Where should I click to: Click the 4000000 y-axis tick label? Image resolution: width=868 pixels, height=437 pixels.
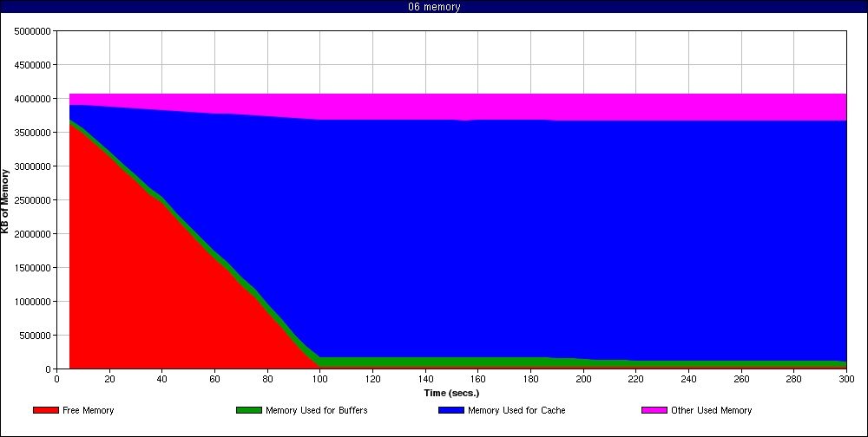pos(32,99)
